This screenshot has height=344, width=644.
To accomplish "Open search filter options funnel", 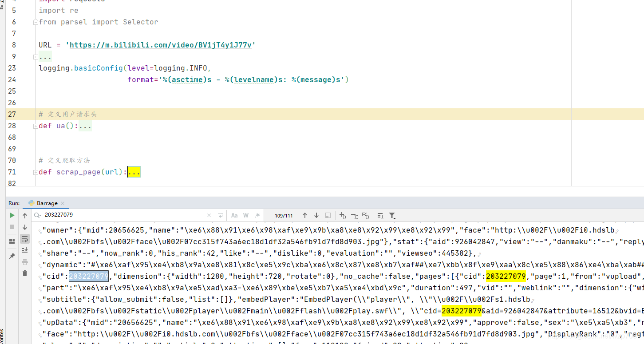I will click(392, 215).
